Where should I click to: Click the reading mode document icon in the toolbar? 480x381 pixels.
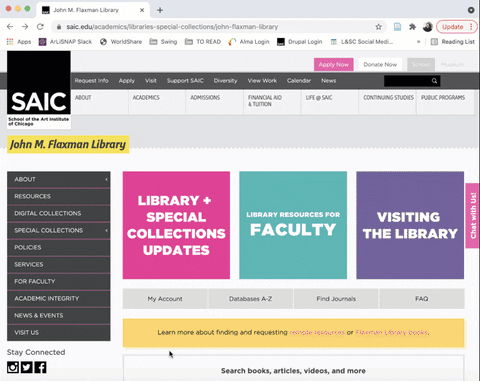click(x=397, y=27)
